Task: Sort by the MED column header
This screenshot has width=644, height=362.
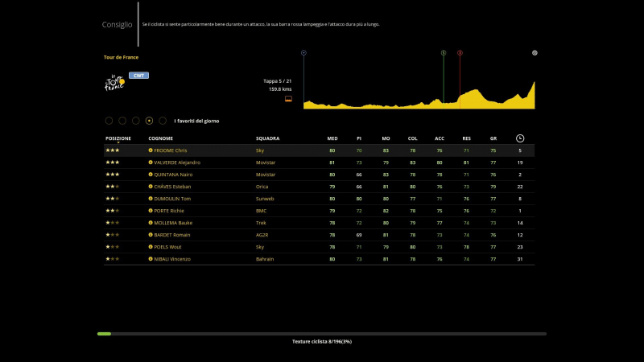Action: [332, 138]
